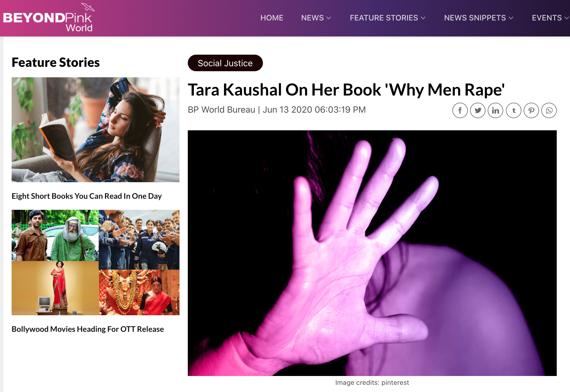Share on Tumblr icon
The image size is (570, 392).
click(514, 111)
